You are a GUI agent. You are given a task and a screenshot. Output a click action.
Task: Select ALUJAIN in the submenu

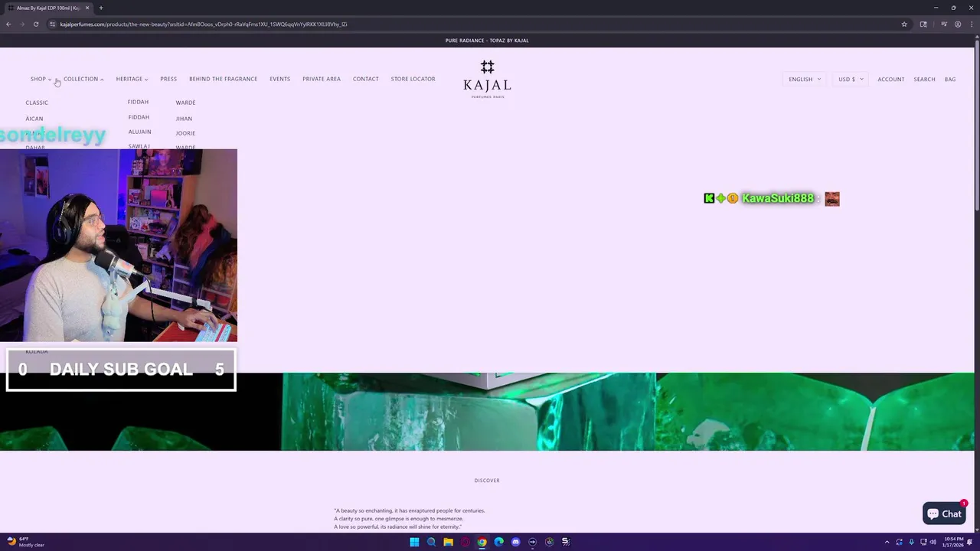coord(139,132)
